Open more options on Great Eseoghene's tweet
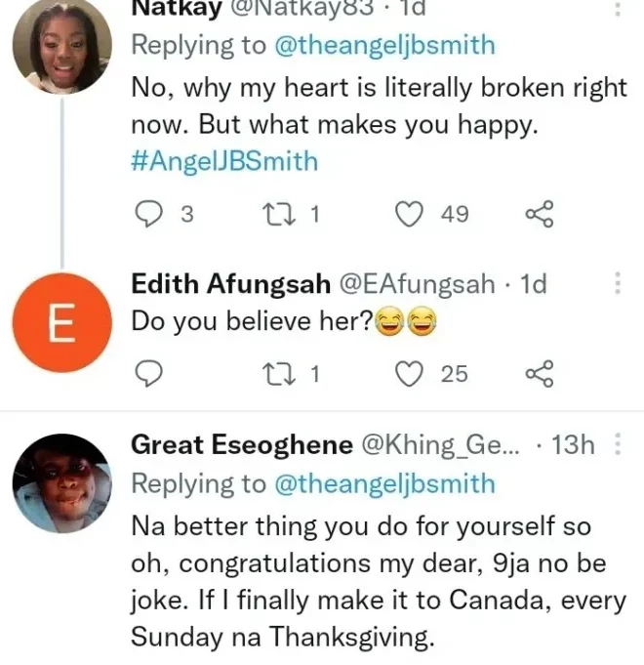 (x=617, y=445)
